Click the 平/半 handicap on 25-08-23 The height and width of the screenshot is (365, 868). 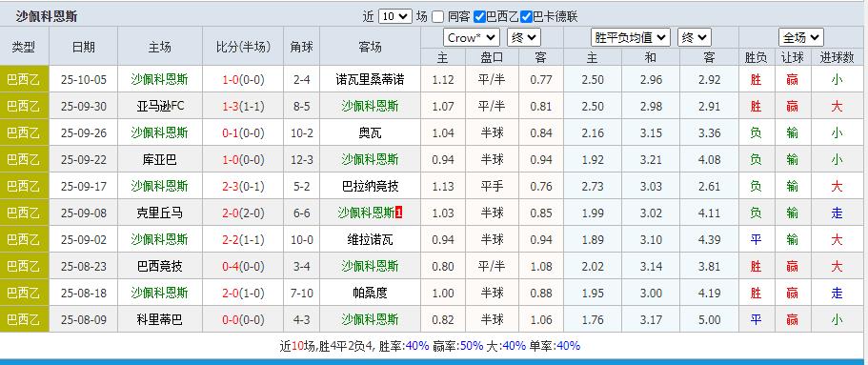pos(492,266)
